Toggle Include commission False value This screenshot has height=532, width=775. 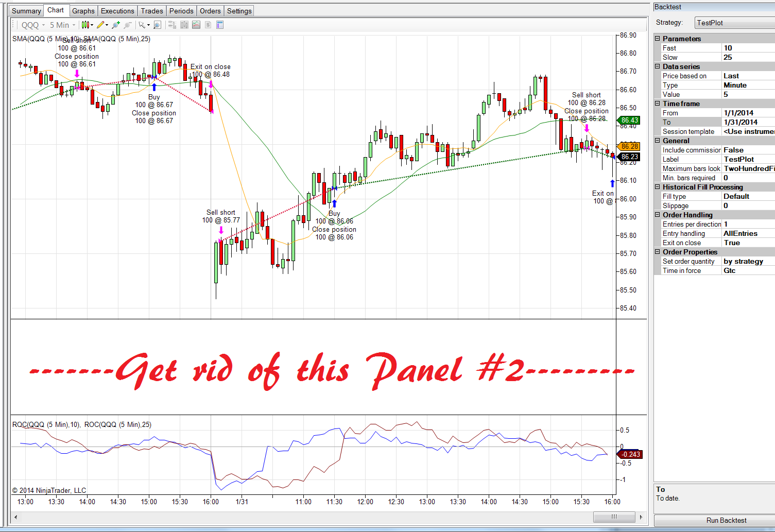pos(748,150)
